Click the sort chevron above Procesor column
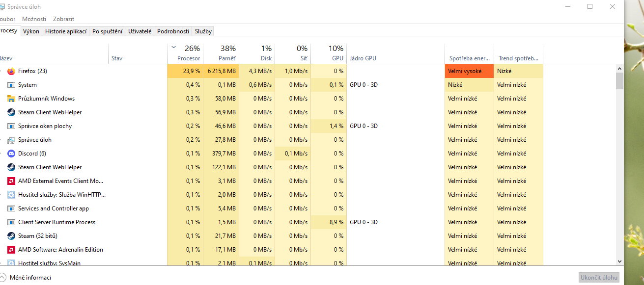The image size is (644, 285). pos(173,48)
